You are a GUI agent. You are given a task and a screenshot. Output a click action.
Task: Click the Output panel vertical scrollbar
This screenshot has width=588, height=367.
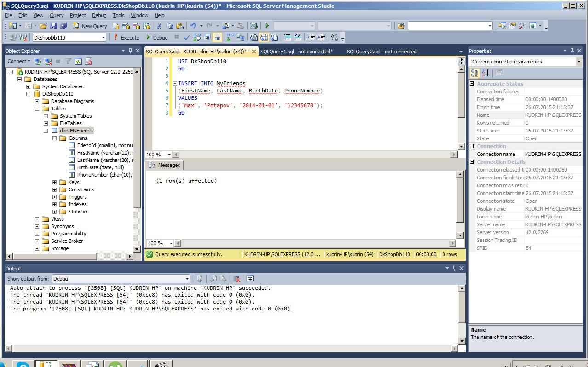pos(461,314)
